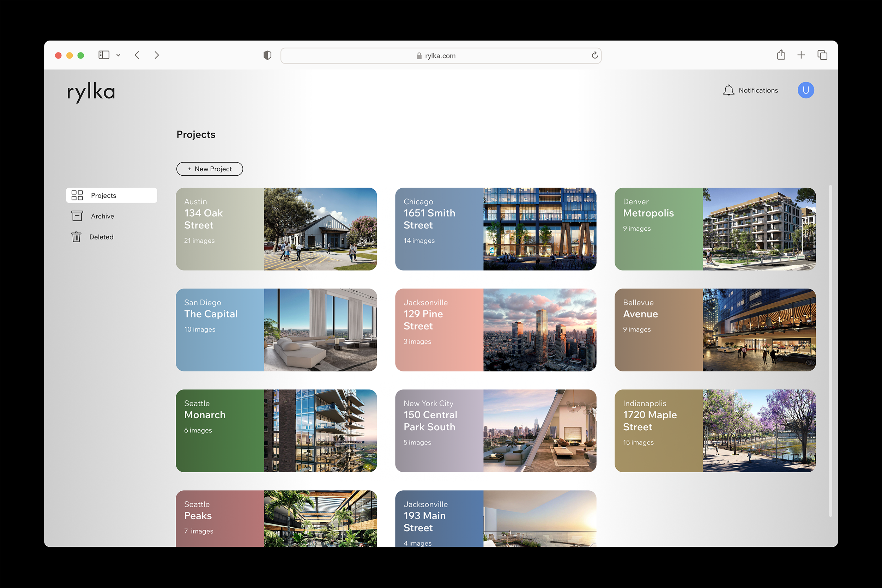The width and height of the screenshot is (882, 588).
Task: Click the Archive box icon
Action: [77, 216]
